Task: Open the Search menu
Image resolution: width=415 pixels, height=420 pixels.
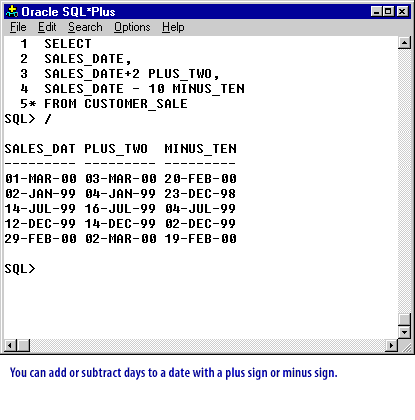Action: [x=85, y=27]
